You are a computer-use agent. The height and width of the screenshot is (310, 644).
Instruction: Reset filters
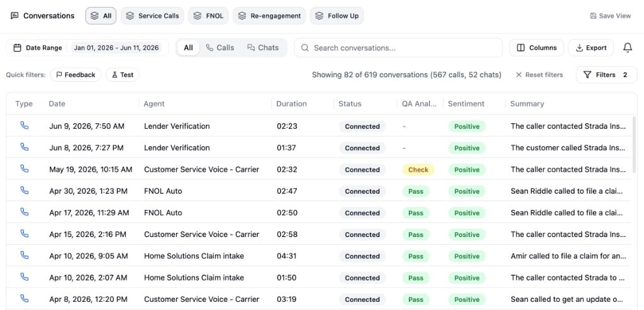tap(539, 75)
